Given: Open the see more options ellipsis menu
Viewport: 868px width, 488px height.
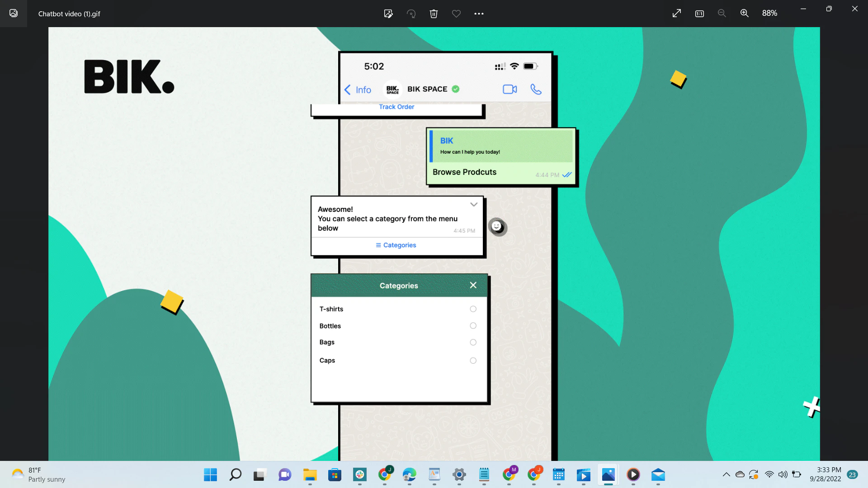Looking at the screenshot, I should [x=479, y=14].
